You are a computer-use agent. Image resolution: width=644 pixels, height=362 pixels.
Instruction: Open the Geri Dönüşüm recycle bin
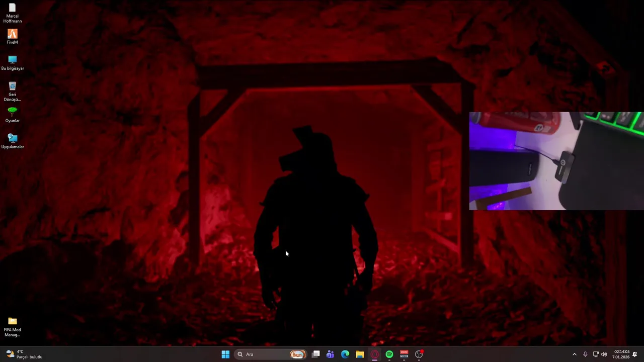click(12, 92)
